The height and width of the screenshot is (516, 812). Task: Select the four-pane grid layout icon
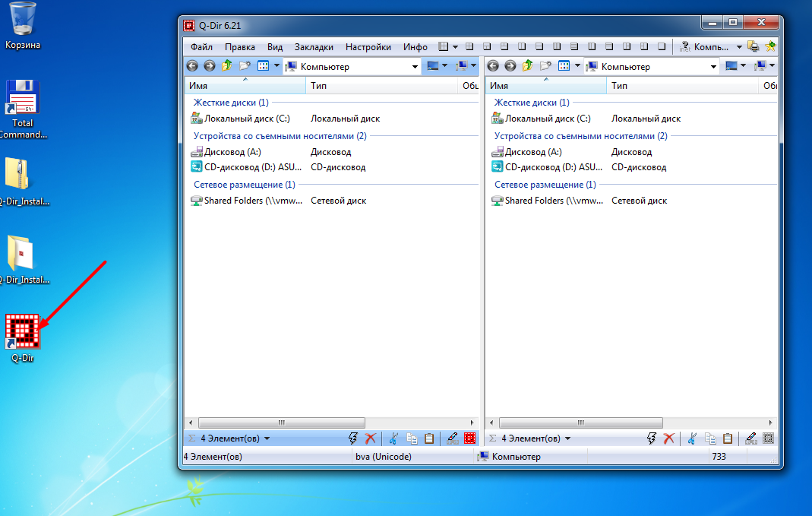tap(469, 46)
